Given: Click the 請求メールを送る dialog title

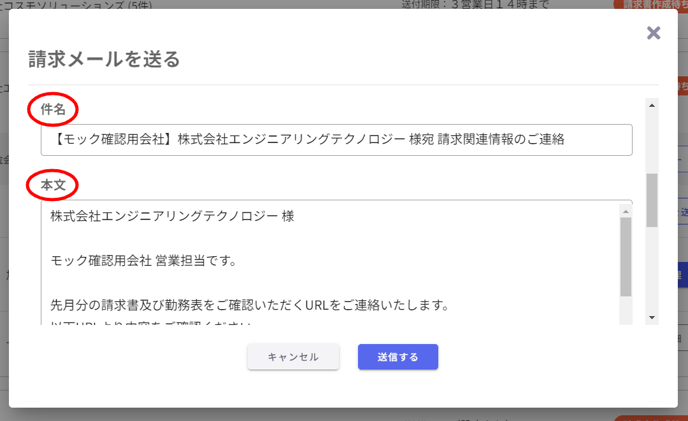Looking at the screenshot, I should (x=104, y=59).
